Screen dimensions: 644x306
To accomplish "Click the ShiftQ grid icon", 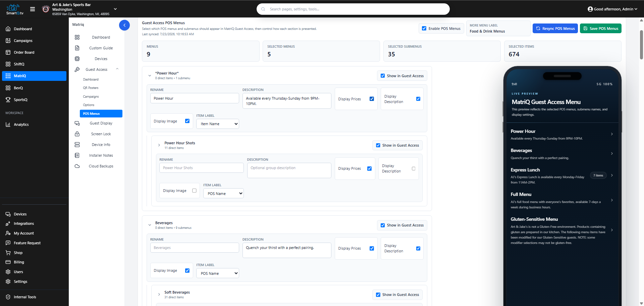I will pos(8,64).
